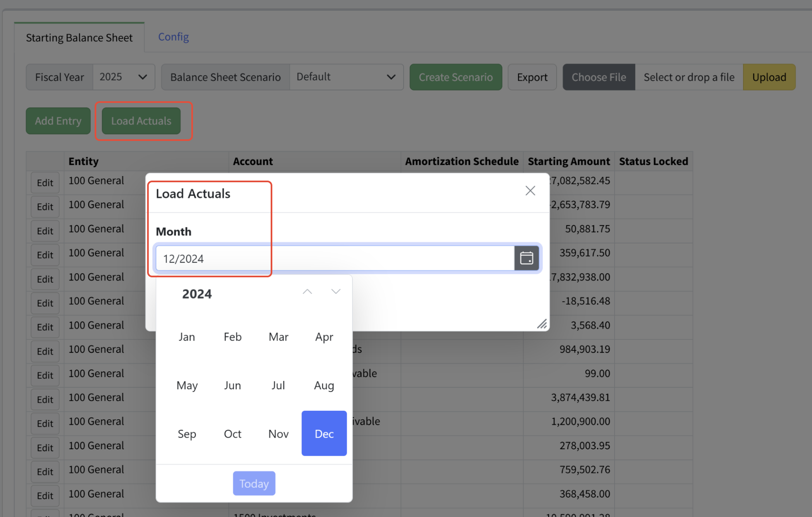The height and width of the screenshot is (517, 812).
Task: Click the Month input field showing 12/2024
Action: [335, 259]
